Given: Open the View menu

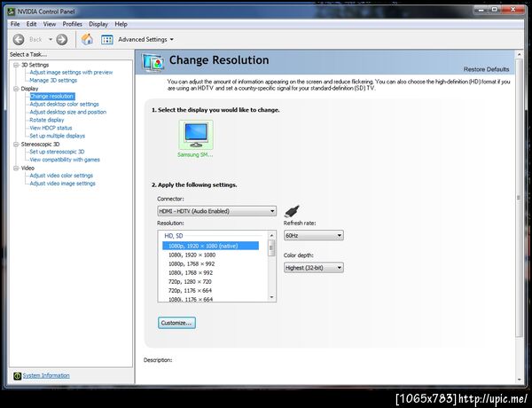Looking at the screenshot, I should click(x=49, y=24).
